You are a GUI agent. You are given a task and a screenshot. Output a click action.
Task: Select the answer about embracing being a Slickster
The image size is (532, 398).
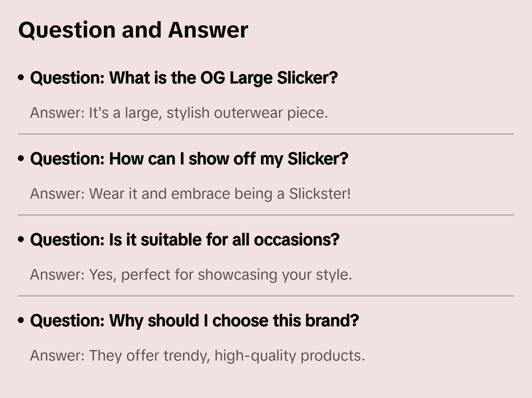190,194
